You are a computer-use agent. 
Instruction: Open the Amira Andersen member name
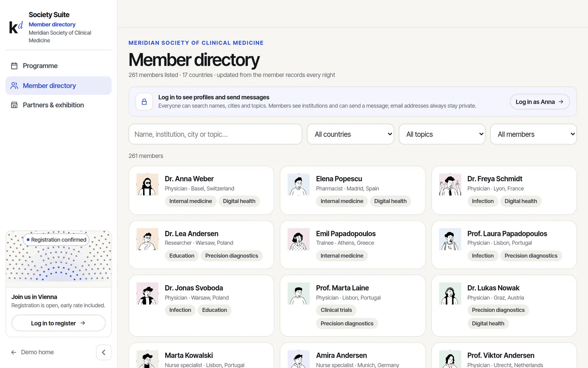[341, 355]
